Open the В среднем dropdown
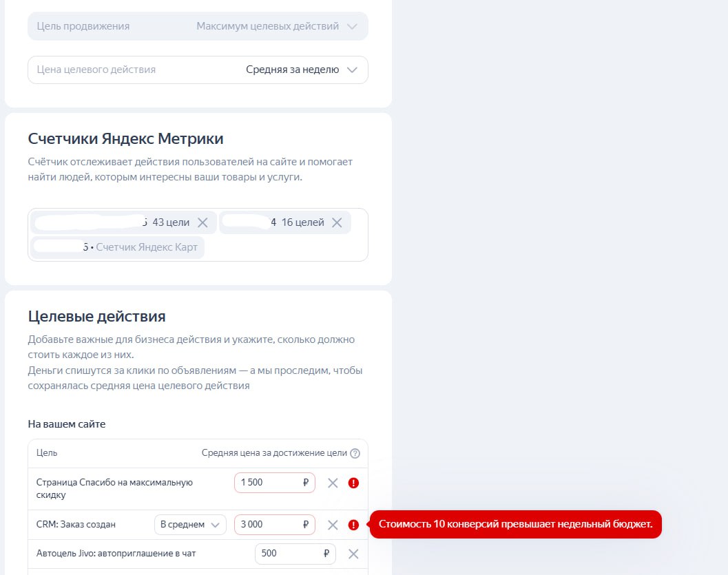 [x=190, y=525]
